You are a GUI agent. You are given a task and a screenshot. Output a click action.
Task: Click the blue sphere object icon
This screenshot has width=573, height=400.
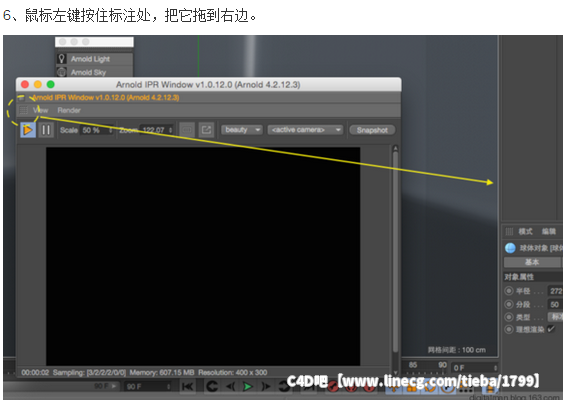[x=510, y=248]
